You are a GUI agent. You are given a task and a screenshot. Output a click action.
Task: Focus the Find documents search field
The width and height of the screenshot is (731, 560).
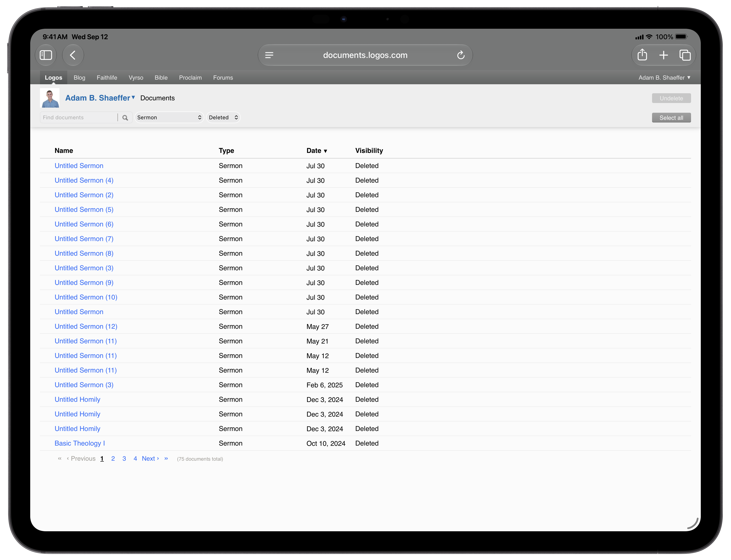tap(79, 118)
